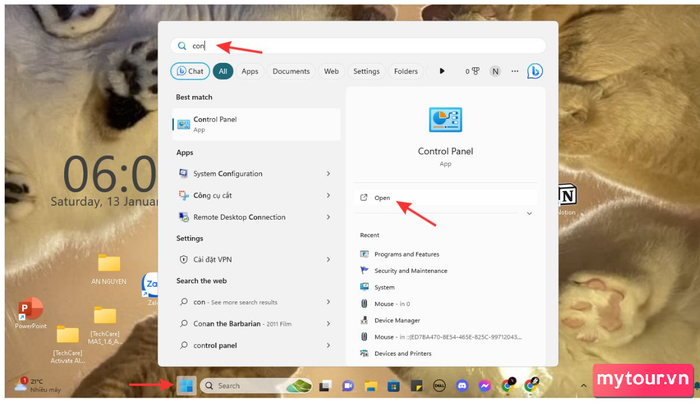Open Messenger from the taskbar
Image resolution: width=700 pixels, height=405 pixels.
(x=485, y=386)
